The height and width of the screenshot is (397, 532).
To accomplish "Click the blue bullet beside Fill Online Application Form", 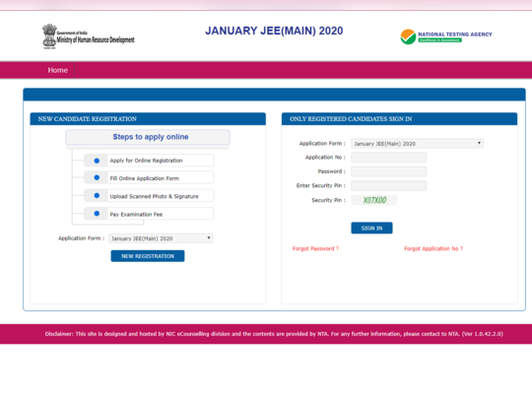I will (x=97, y=177).
